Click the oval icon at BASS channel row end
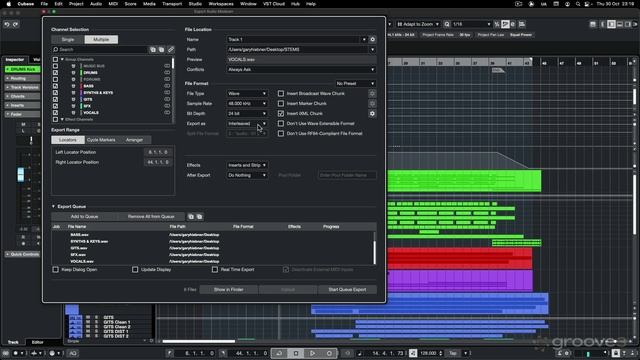Image resolution: width=640 pixels, height=360 pixels. tap(167, 86)
